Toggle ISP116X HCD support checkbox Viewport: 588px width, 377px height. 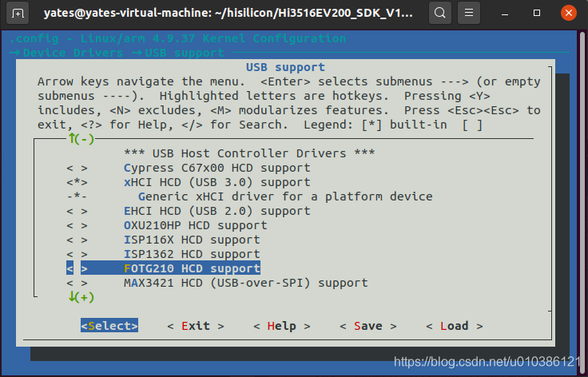77,240
